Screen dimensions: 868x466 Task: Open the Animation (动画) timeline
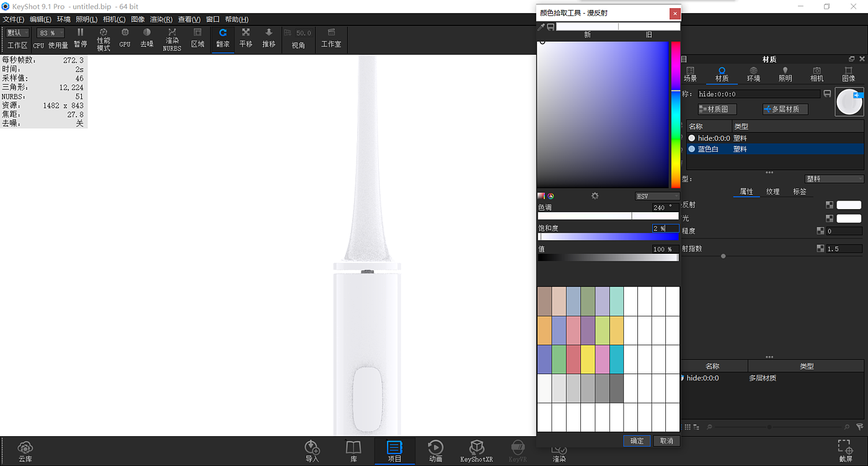436,451
